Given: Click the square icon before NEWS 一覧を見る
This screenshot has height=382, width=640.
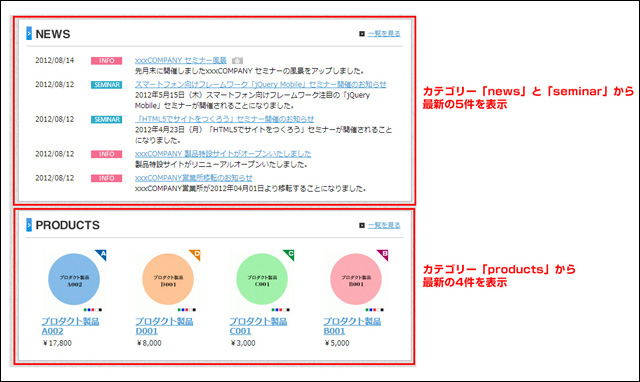Looking at the screenshot, I should [362, 34].
